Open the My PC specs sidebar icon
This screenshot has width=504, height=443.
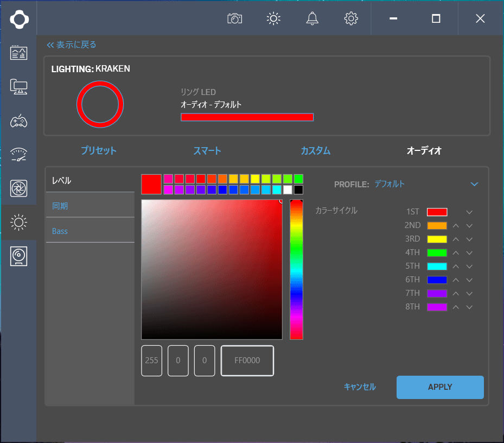pyautogui.click(x=18, y=86)
